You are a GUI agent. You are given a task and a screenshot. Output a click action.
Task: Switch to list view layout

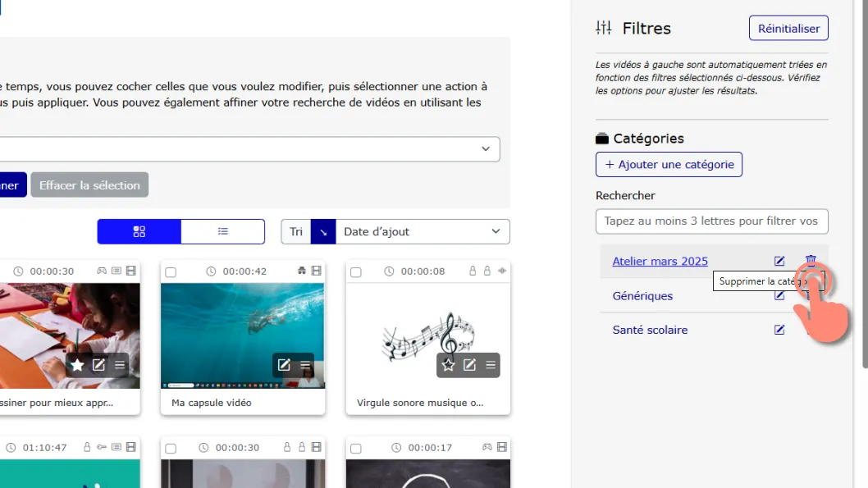click(x=222, y=231)
